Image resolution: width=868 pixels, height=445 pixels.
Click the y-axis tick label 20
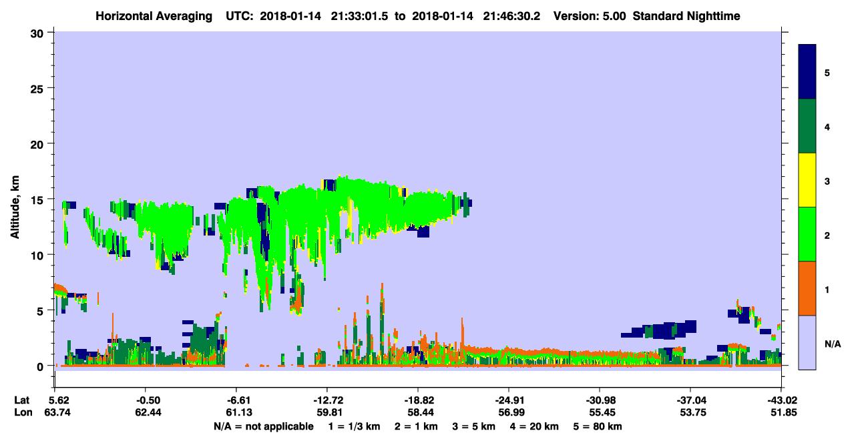point(39,144)
